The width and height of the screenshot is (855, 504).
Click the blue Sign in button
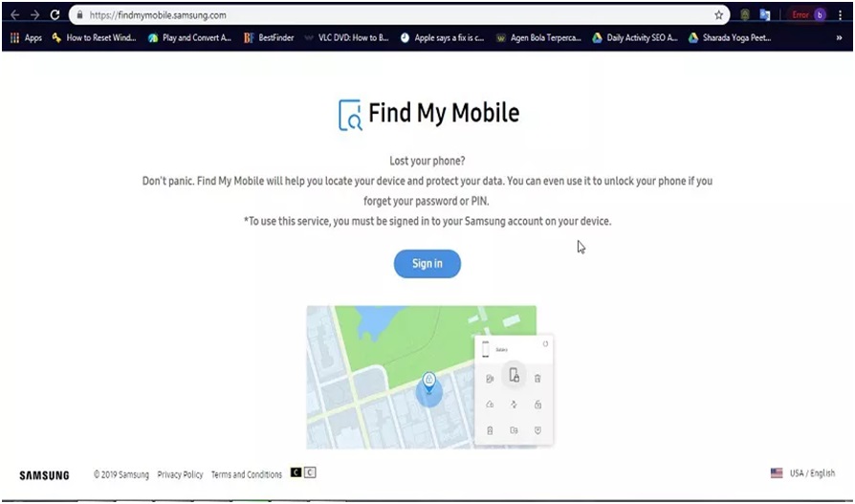427,263
